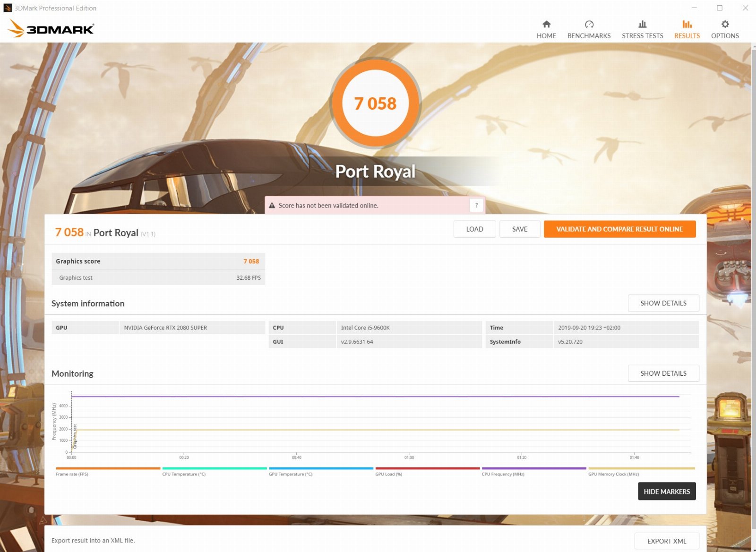Select the RESULTS tab label
Viewport: 756px width, 552px height.
tap(687, 36)
